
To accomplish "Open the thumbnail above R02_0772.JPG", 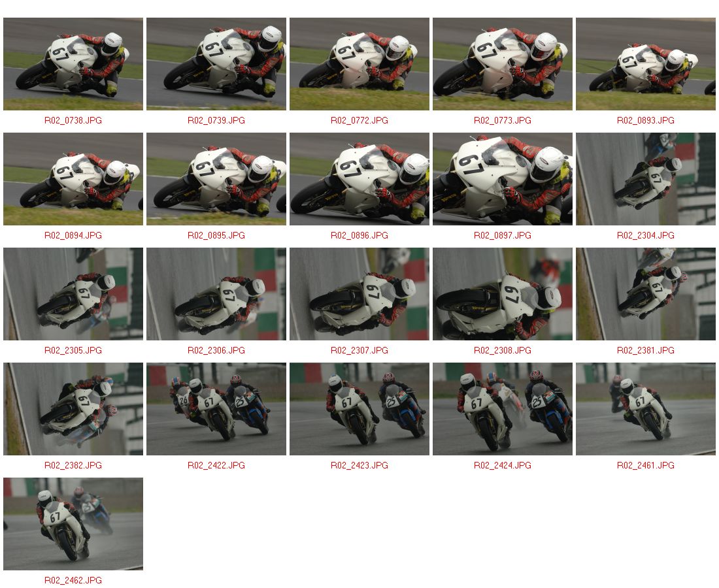I will 359,64.
